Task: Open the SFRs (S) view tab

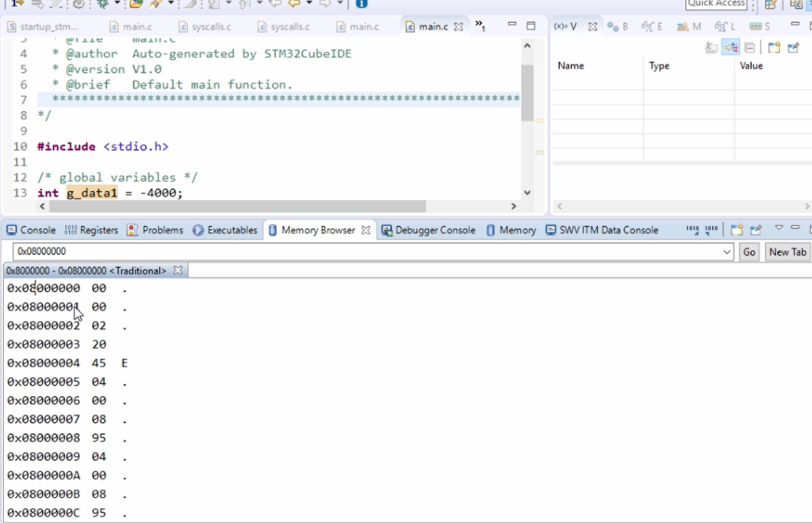Action: pyautogui.click(x=760, y=26)
